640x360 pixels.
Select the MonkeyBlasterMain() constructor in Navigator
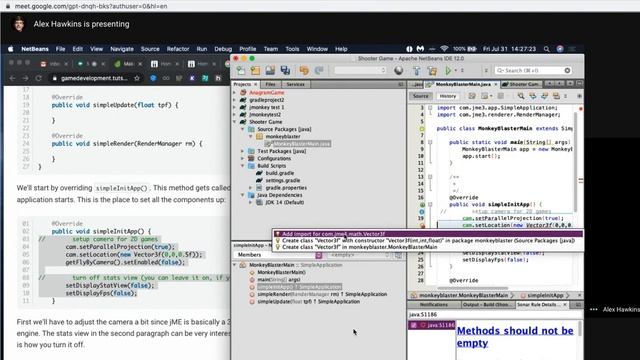click(281, 273)
